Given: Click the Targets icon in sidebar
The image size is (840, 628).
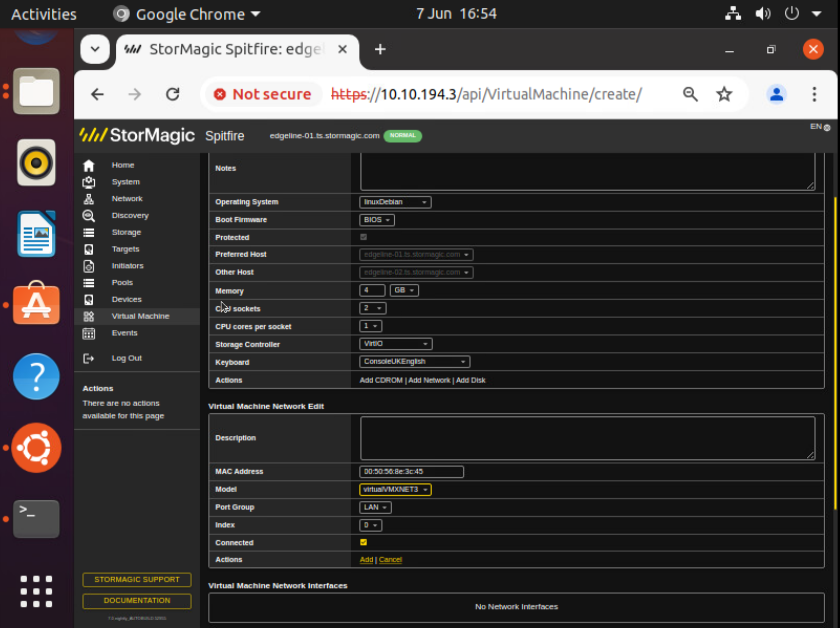Looking at the screenshot, I should (88, 249).
